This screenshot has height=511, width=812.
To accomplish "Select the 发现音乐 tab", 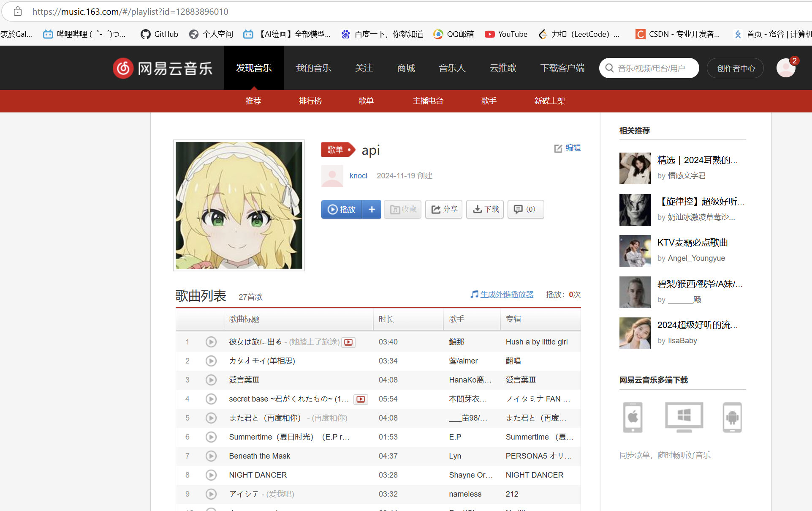I will [x=254, y=68].
